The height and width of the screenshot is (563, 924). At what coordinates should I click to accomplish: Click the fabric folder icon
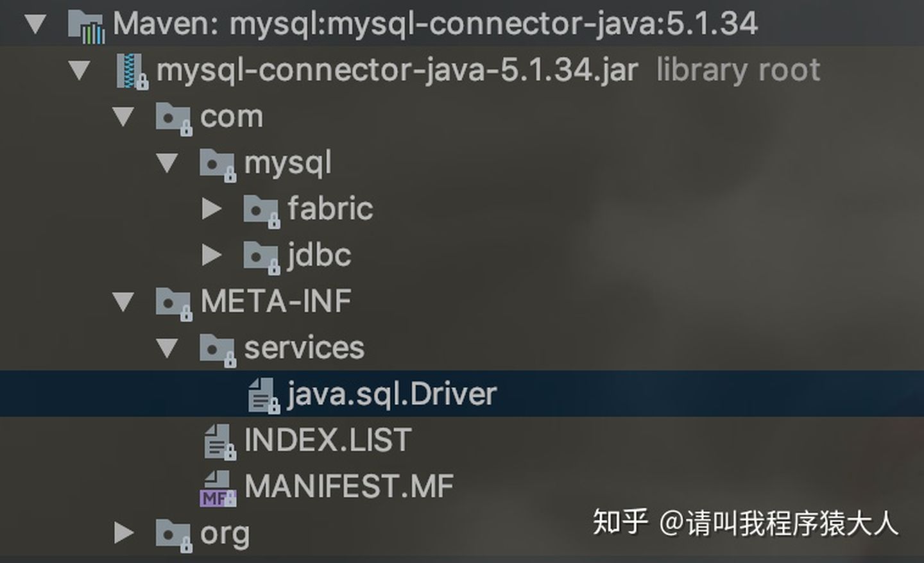[x=262, y=211]
